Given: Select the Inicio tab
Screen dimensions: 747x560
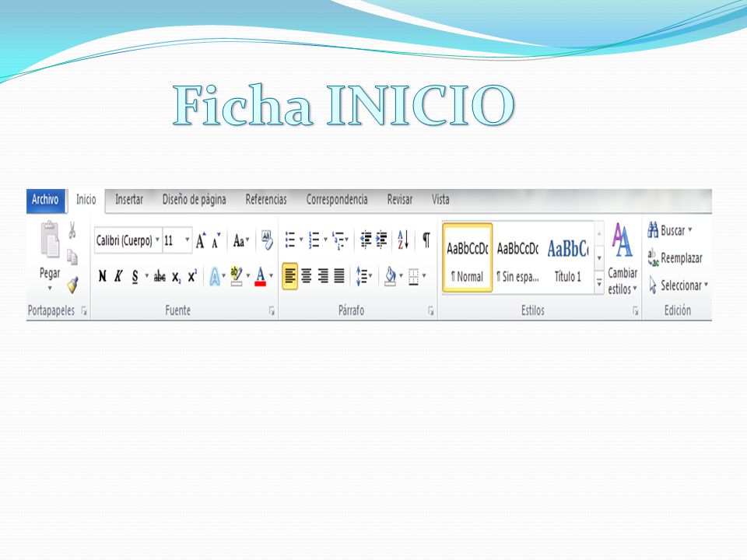Looking at the screenshot, I should 86,200.
